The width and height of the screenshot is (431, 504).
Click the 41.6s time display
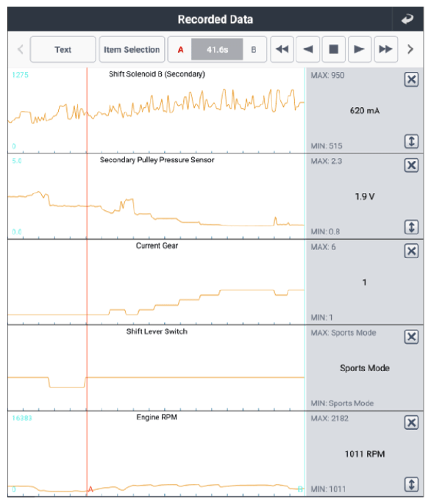pos(217,50)
